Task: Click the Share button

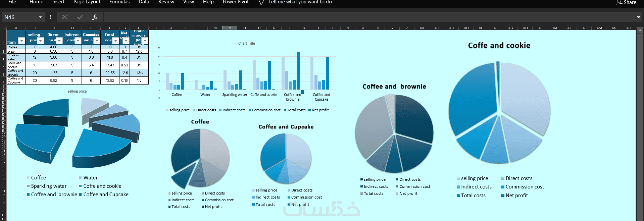Action: pyautogui.click(x=626, y=2)
